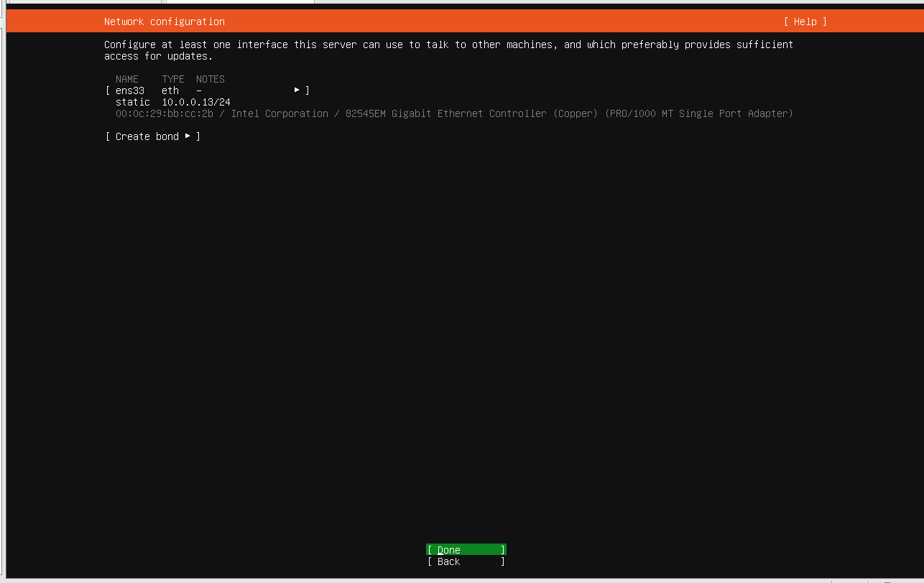Click the word static before the address
924x583 pixels.
133,102
